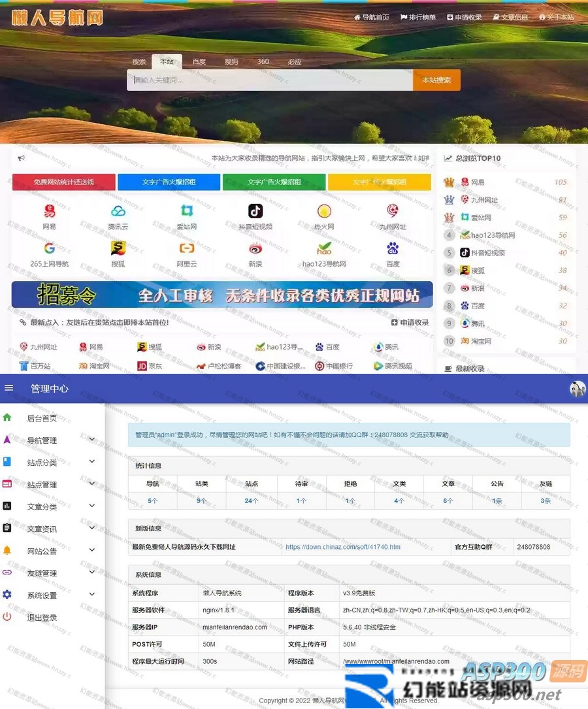Click the 6个 文章 statistic value
The image size is (588, 709).
click(x=448, y=501)
